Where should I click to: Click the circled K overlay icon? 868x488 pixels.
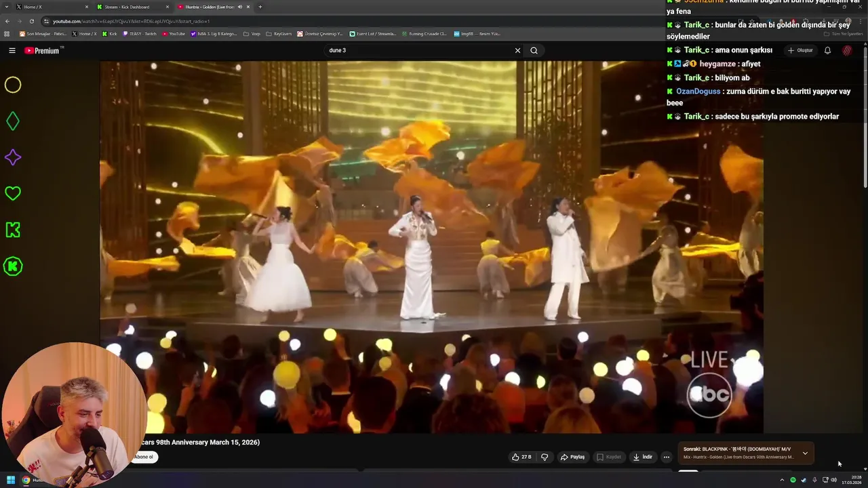(13, 266)
